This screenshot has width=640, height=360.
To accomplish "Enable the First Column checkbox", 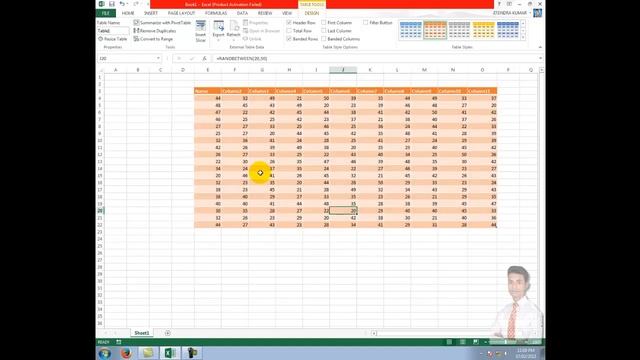I will point(324,23).
